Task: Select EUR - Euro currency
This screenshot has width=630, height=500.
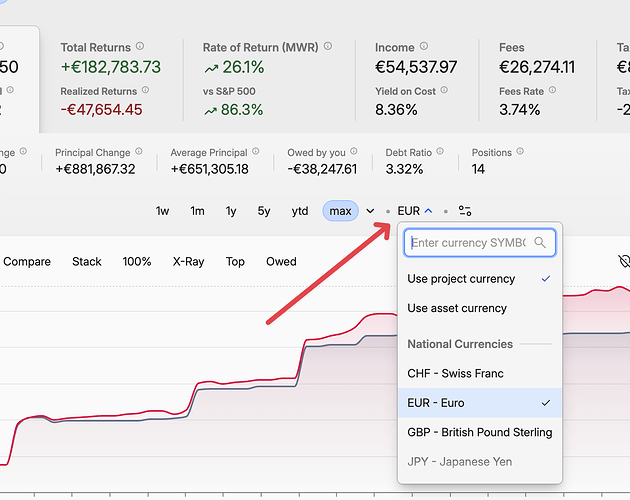Action: pyautogui.click(x=480, y=403)
